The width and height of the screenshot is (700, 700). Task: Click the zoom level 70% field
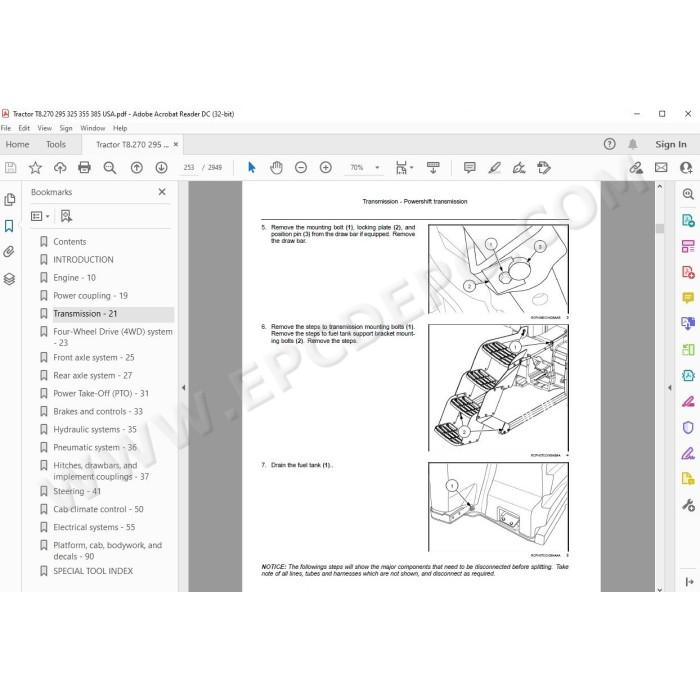pos(357,168)
